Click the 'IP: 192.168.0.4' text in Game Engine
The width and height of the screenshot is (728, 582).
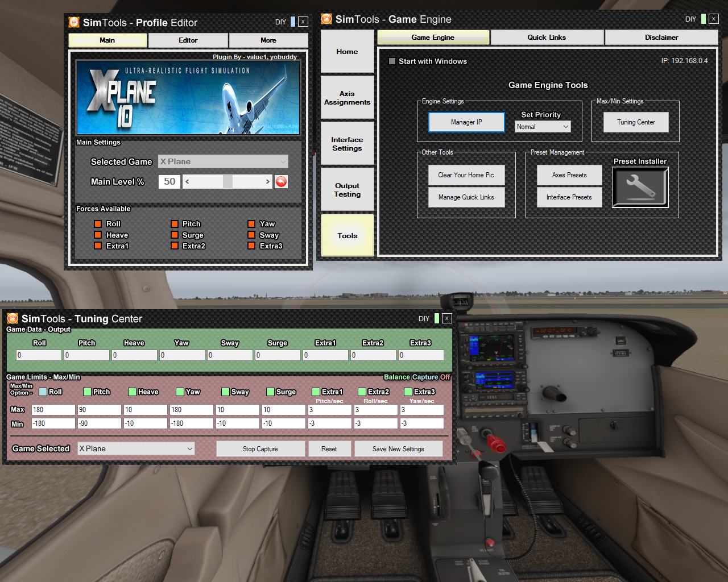click(x=684, y=61)
